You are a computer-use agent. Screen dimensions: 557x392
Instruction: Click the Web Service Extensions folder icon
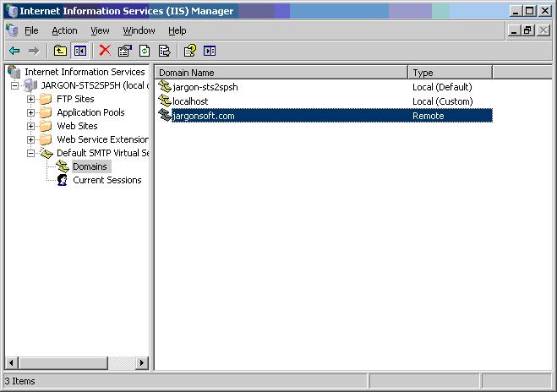(46, 139)
